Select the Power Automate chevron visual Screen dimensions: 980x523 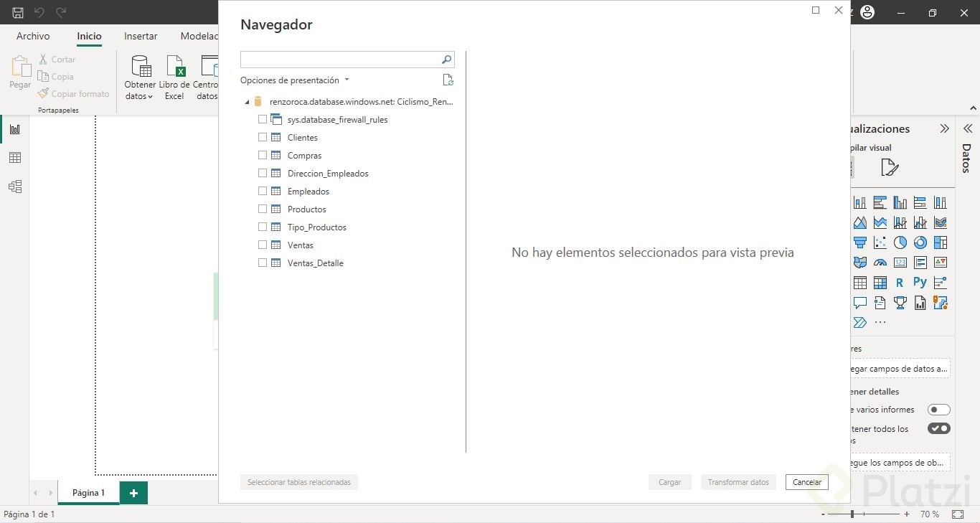tap(859, 323)
